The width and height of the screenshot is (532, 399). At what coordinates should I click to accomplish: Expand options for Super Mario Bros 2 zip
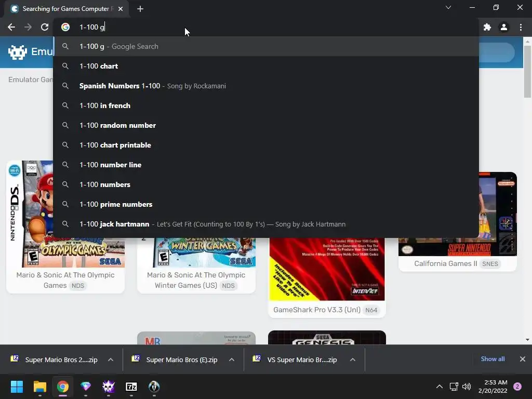[111, 360]
